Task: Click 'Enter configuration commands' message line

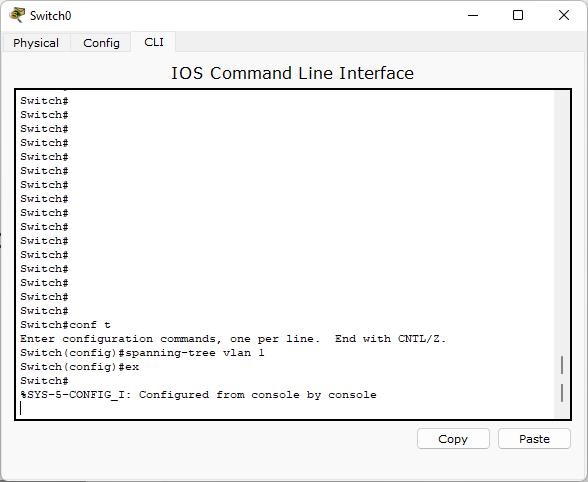Action: coord(233,339)
